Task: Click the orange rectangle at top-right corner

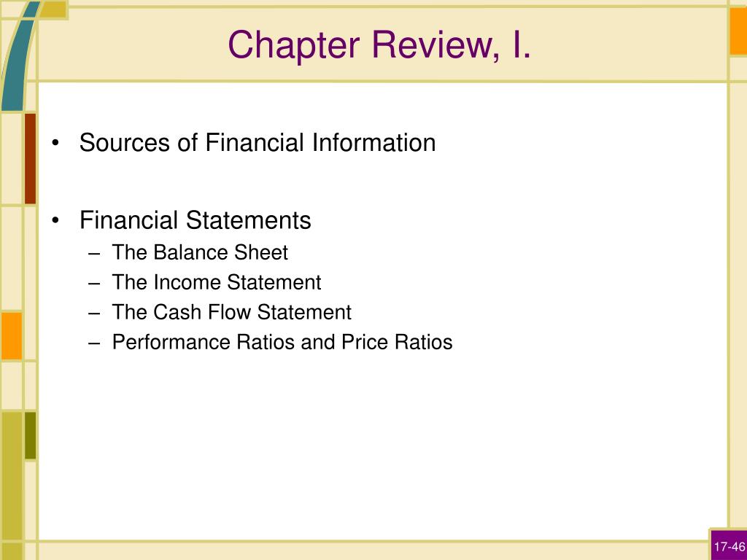Action: click(x=738, y=31)
